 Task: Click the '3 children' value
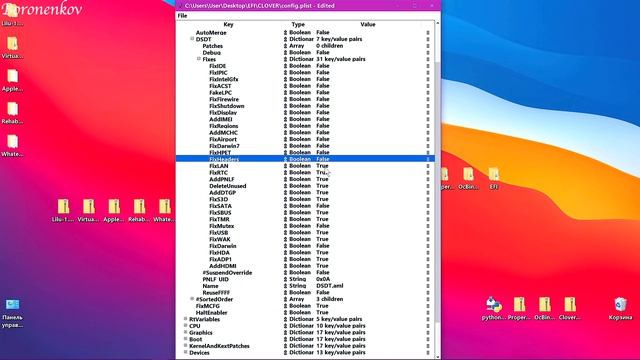pos(329,299)
